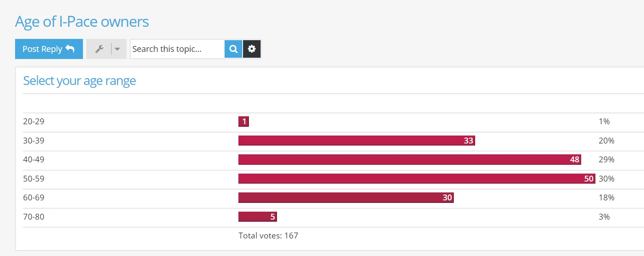The width and height of the screenshot is (644, 256).
Task: Click the Select your age range heading
Action: [80, 80]
